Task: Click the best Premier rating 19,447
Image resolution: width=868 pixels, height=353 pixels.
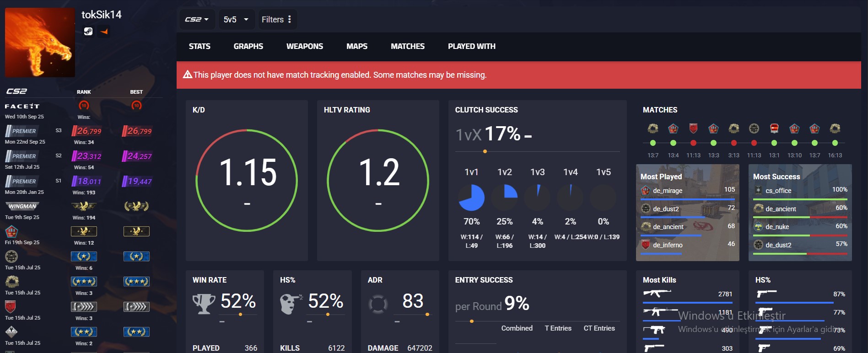Action: coord(137,182)
